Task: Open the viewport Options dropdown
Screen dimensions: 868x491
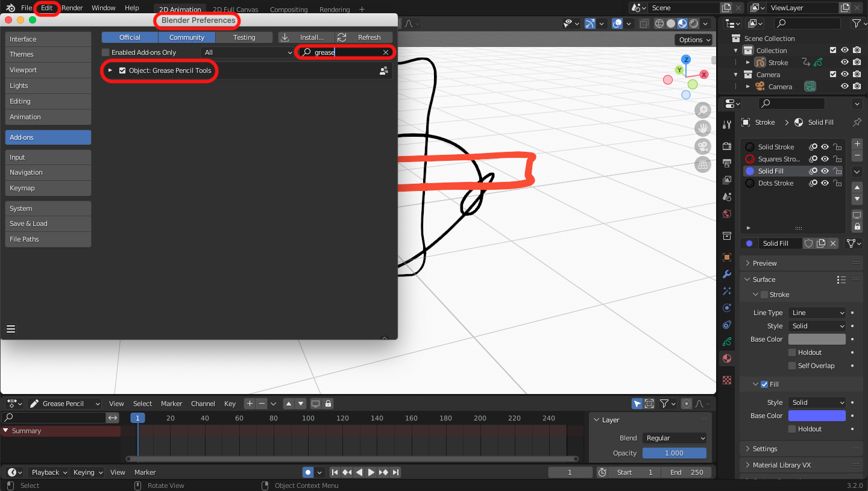Action: pyautogui.click(x=694, y=40)
